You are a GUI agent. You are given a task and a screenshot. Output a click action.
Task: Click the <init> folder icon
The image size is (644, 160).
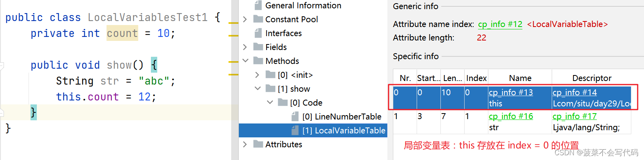[270, 75]
